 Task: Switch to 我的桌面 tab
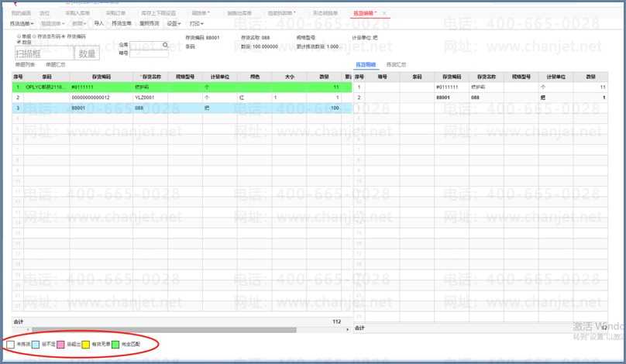point(21,13)
